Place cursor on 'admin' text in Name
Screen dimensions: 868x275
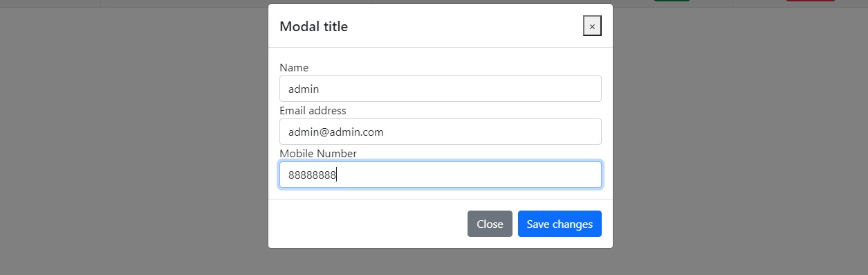tap(304, 89)
